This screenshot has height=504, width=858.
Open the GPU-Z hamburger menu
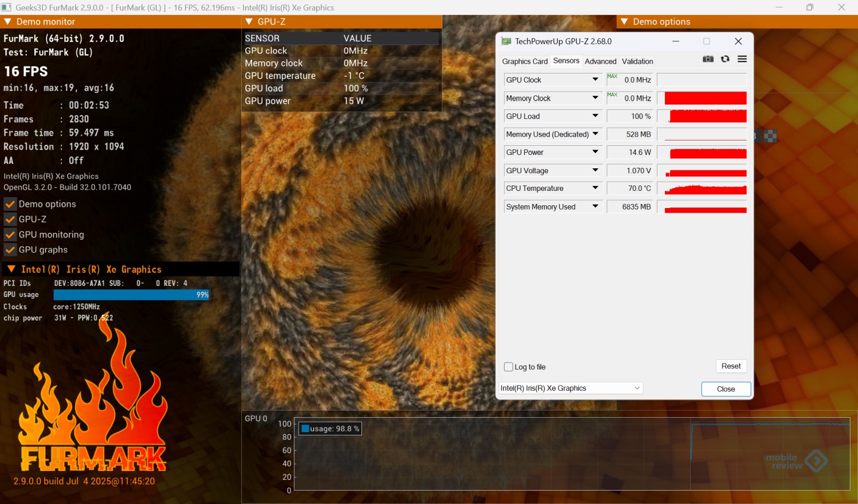coord(742,59)
